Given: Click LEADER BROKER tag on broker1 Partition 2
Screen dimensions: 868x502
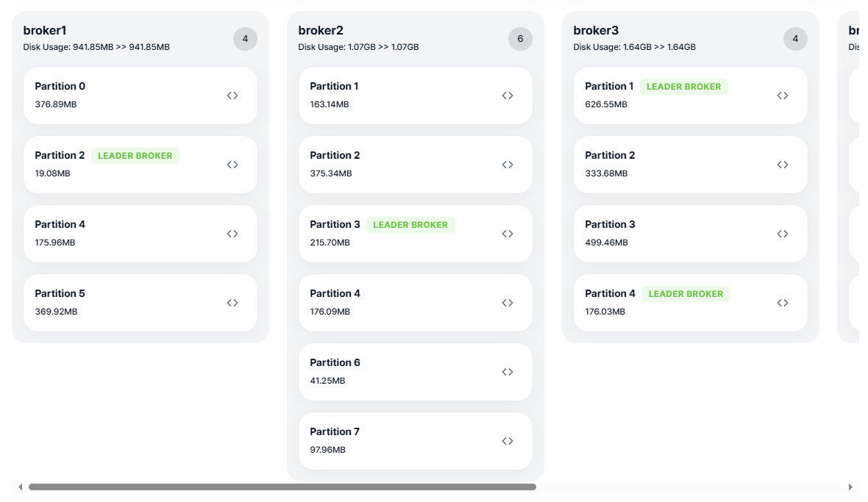Looking at the screenshot, I should [x=135, y=156].
